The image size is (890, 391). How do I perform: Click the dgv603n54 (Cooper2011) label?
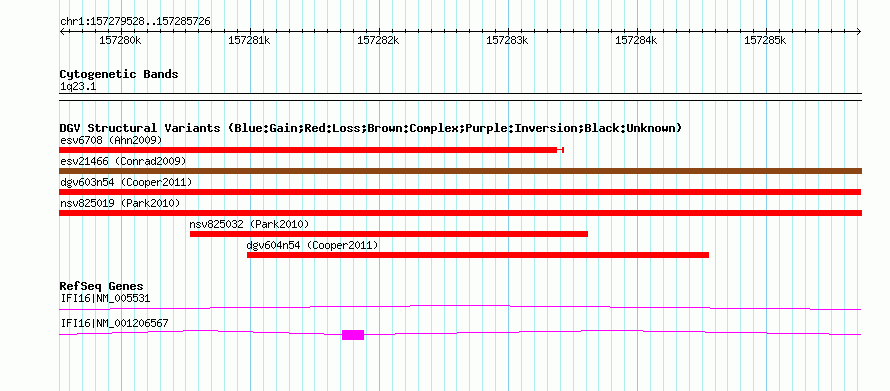point(126,182)
